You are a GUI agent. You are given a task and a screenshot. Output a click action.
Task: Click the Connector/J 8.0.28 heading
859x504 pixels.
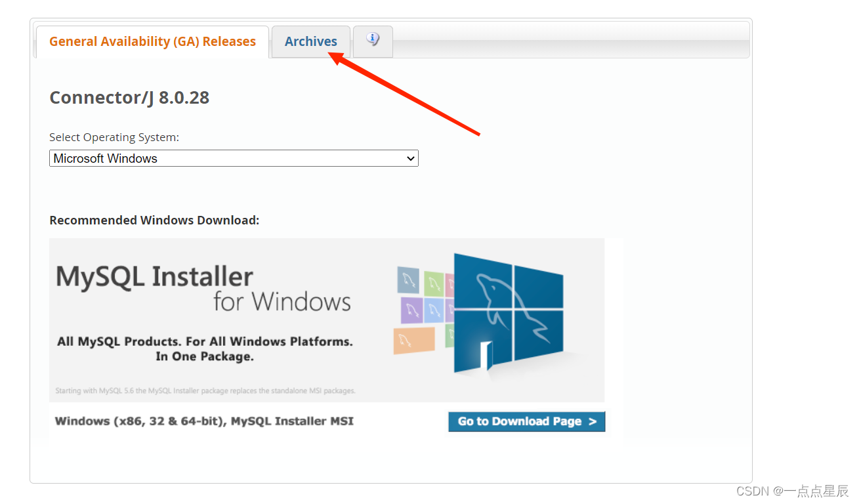click(x=129, y=98)
